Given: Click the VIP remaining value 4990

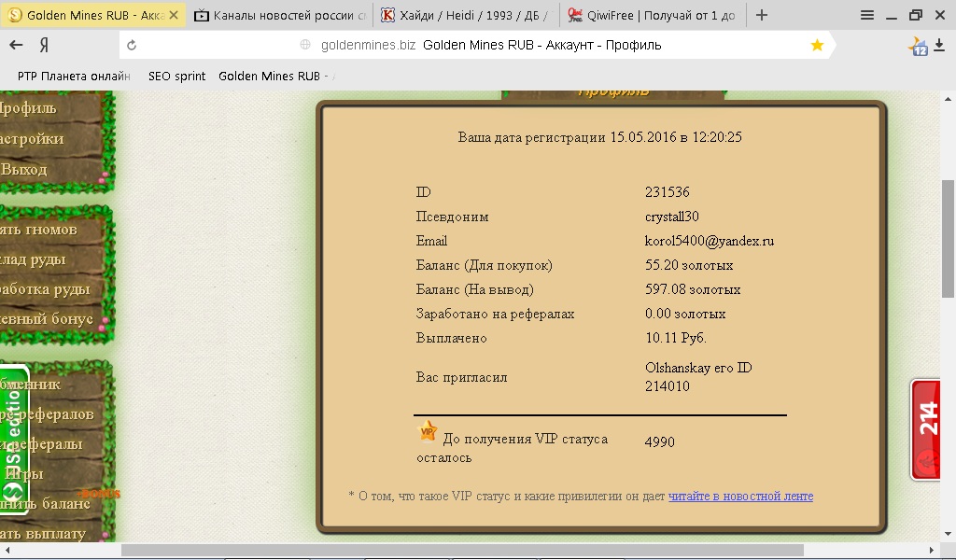Looking at the screenshot, I should tap(660, 441).
